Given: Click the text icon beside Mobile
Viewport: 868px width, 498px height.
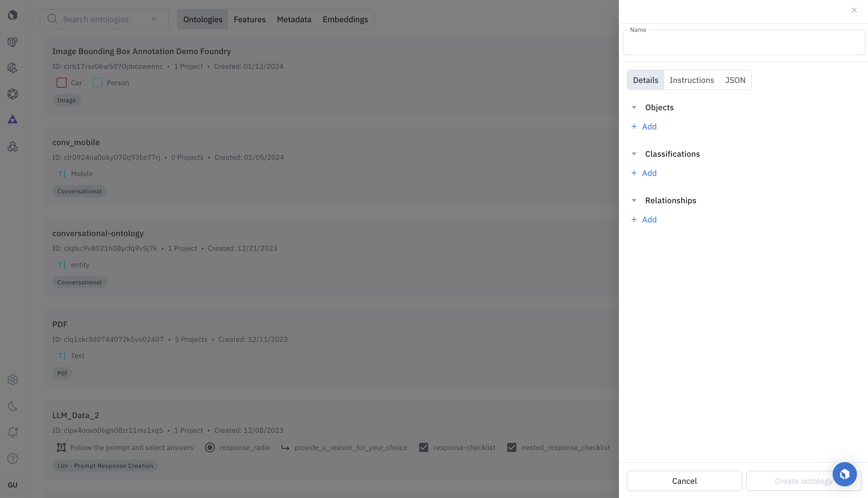Looking at the screenshot, I should (x=61, y=174).
